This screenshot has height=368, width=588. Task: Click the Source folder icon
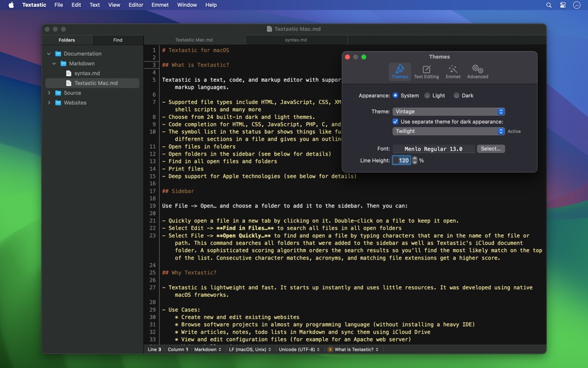click(58, 93)
